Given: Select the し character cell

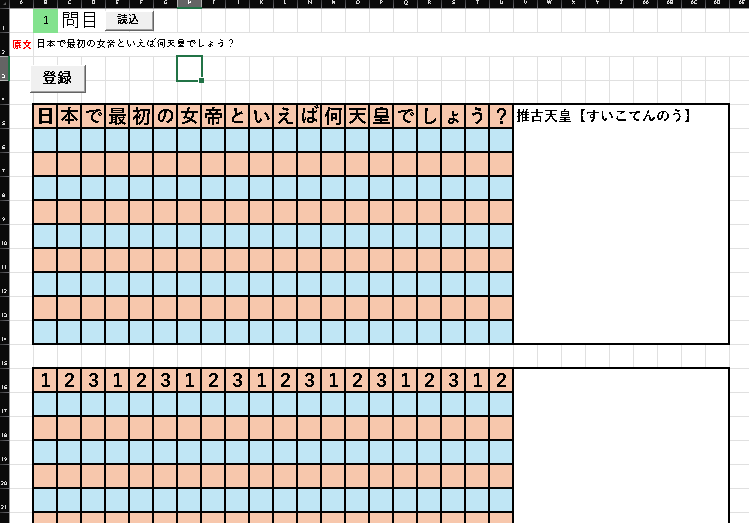Looking at the screenshot, I should point(429,116).
